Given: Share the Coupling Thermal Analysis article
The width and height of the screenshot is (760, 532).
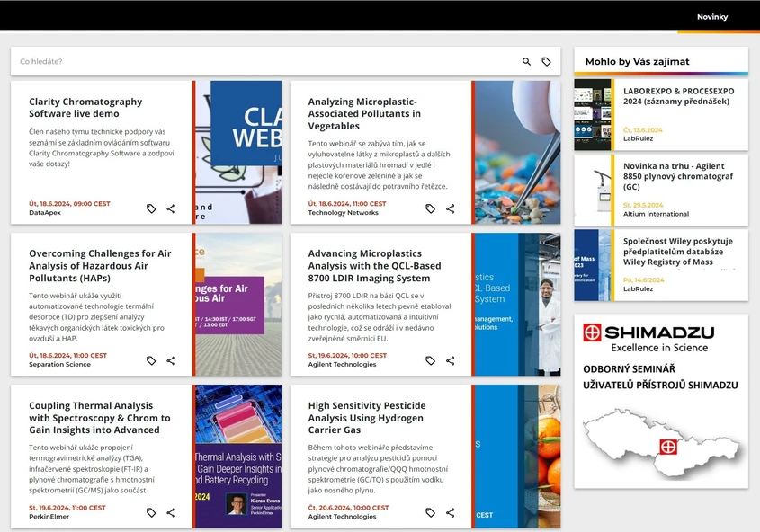Looking at the screenshot, I should click(171, 512).
